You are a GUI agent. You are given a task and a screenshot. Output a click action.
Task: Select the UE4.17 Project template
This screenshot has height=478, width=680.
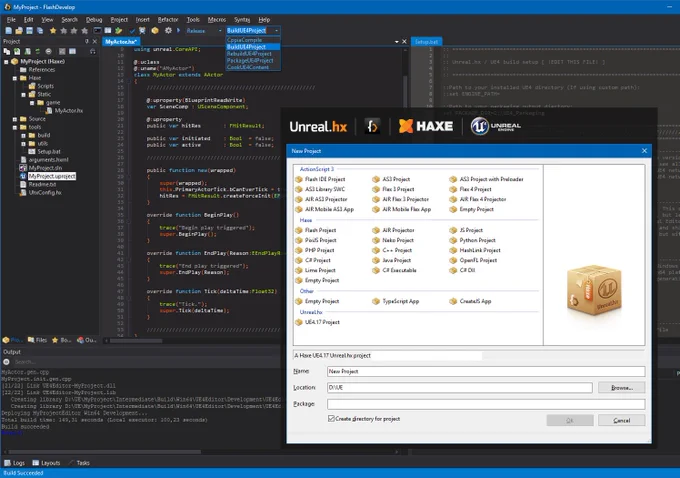(317, 322)
